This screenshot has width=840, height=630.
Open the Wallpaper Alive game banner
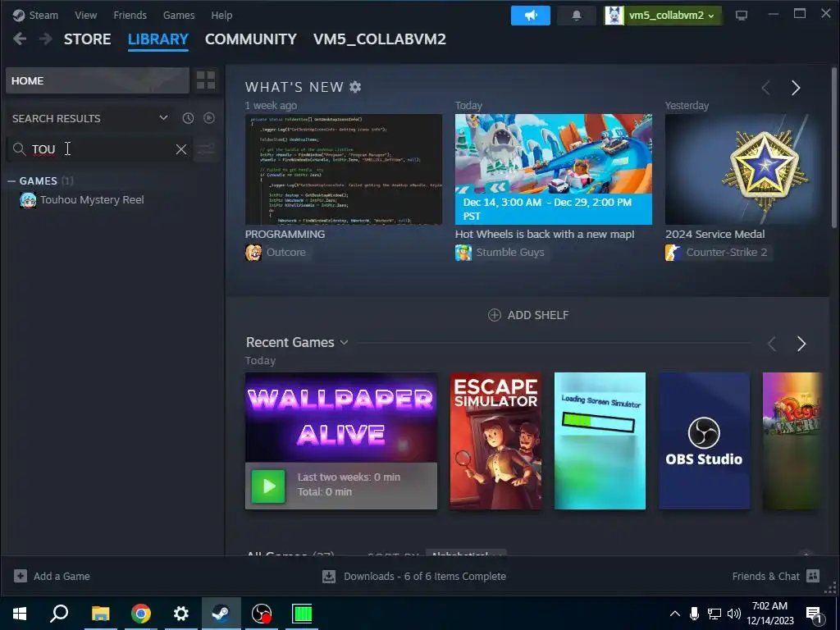tap(341, 418)
